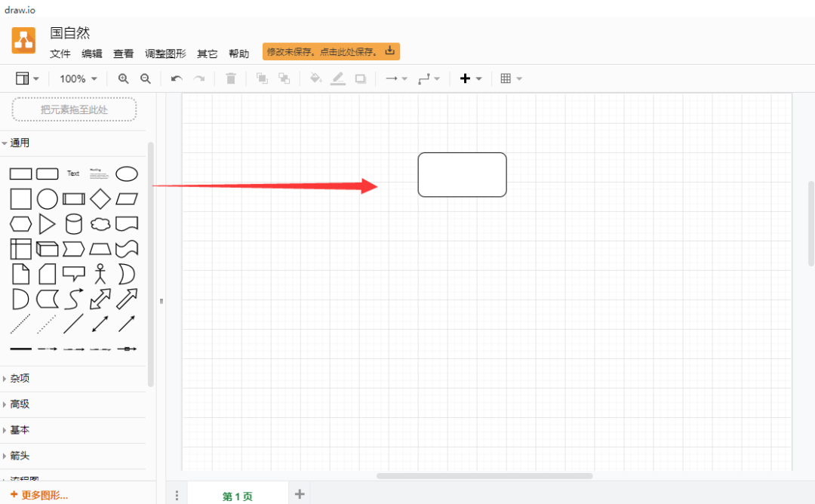Select the actor stick figure shape
815x504 pixels.
point(100,274)
